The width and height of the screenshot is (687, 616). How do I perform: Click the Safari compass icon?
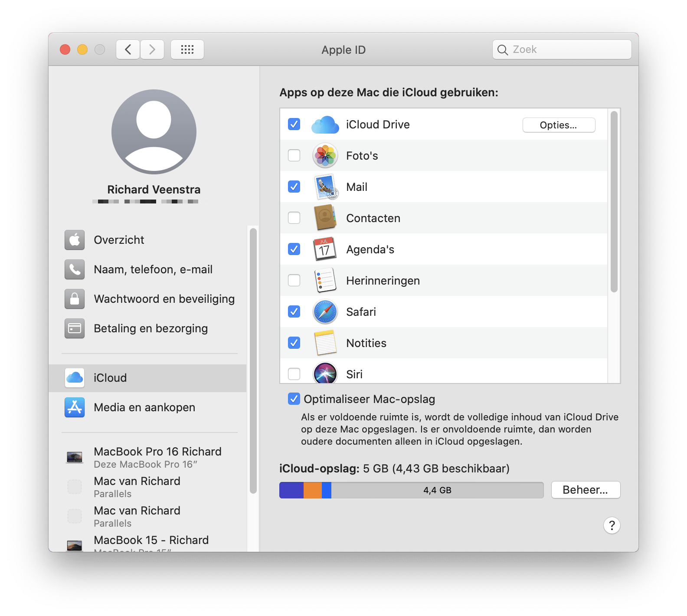[325, 312]
